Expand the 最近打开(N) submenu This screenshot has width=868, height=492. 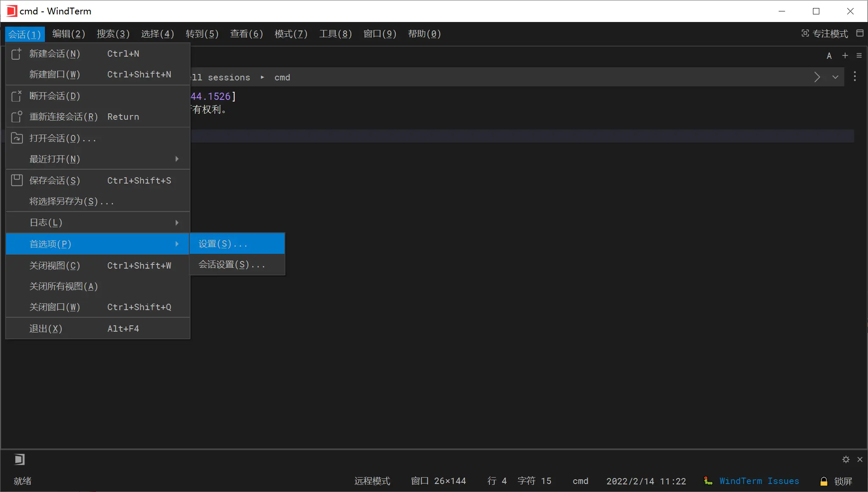pos(98,159)
